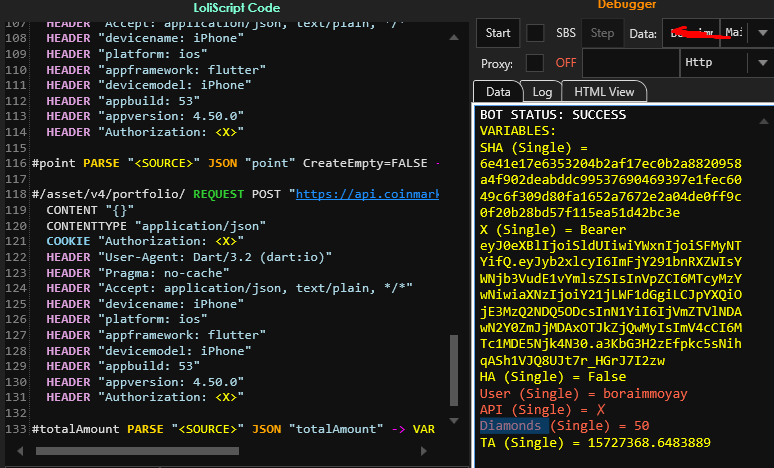Click the API (Single) = X line

542,410
